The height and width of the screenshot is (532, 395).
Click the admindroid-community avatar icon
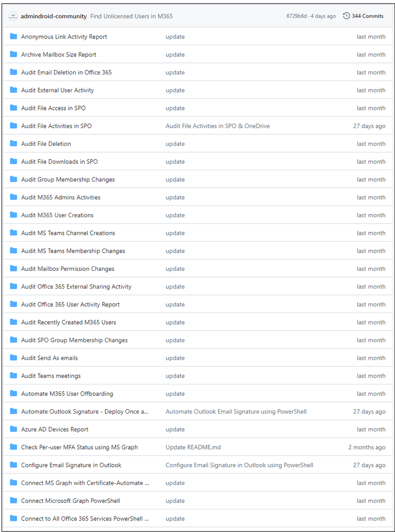13,16
